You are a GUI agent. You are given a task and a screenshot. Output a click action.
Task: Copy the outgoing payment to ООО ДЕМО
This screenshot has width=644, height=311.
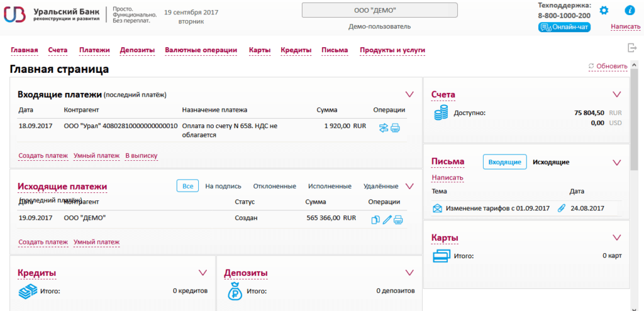(x=375, y=220)
